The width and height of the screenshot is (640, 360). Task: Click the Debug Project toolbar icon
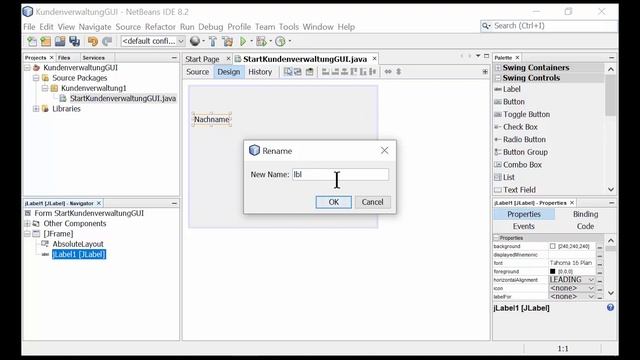pos(261,41)
